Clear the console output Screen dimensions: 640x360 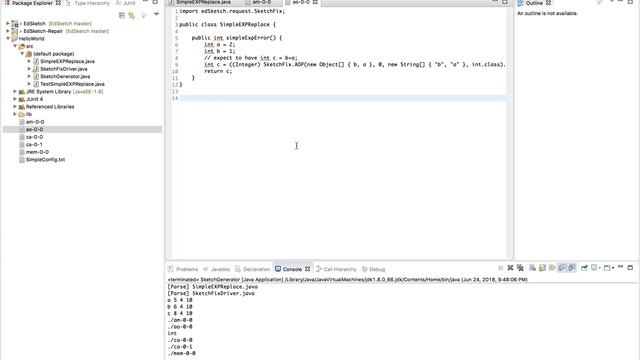(x=532, y=268)
